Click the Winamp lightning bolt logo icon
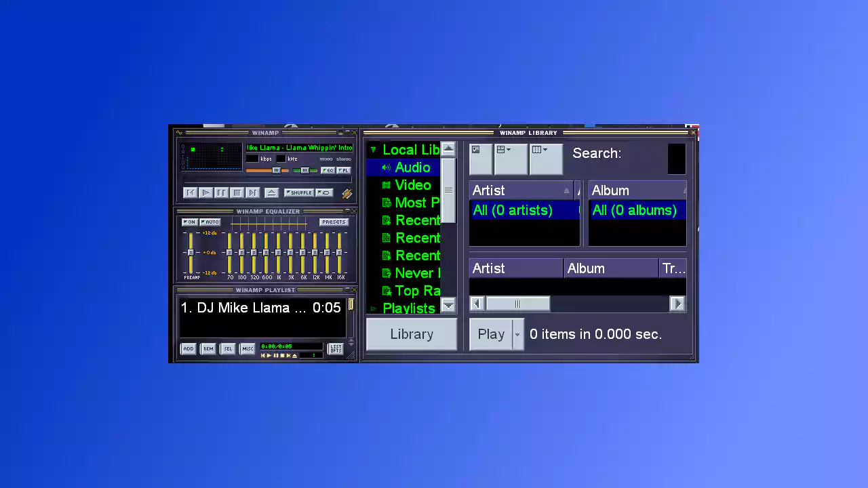Viewport: 868px width, 488px height. 347,194
